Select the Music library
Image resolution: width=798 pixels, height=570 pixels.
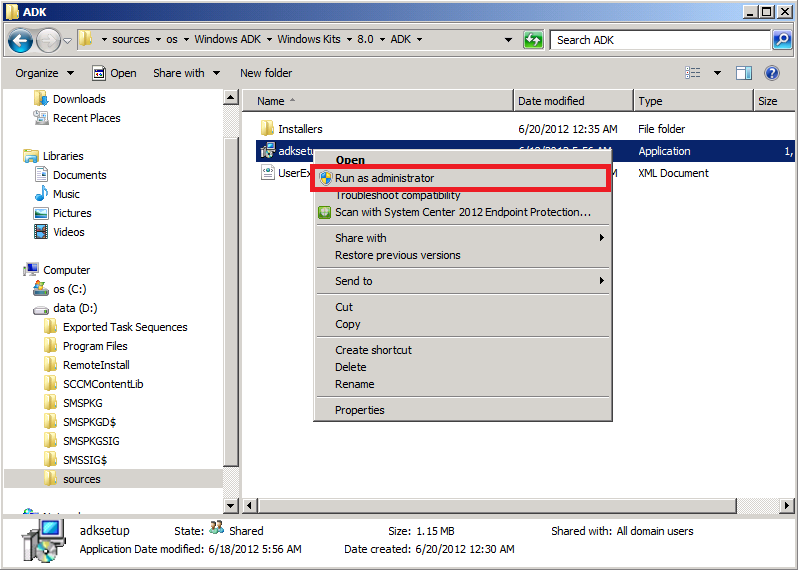56,194
